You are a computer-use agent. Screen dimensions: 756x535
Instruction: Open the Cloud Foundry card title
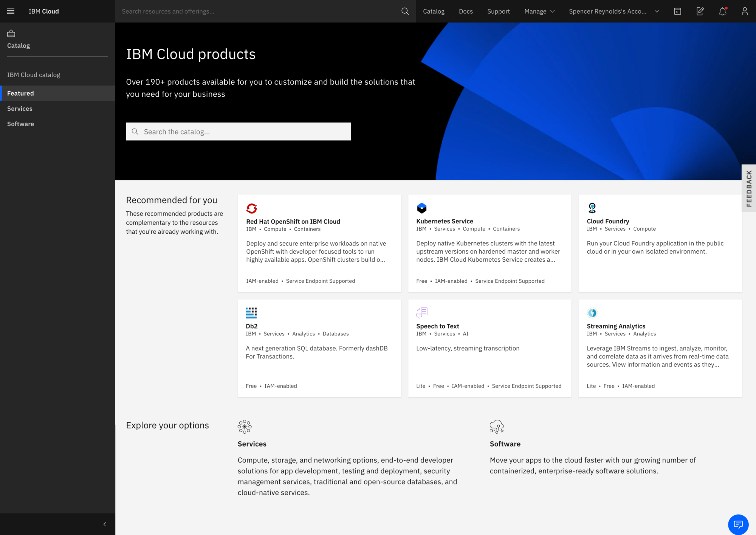pos(608,221)
